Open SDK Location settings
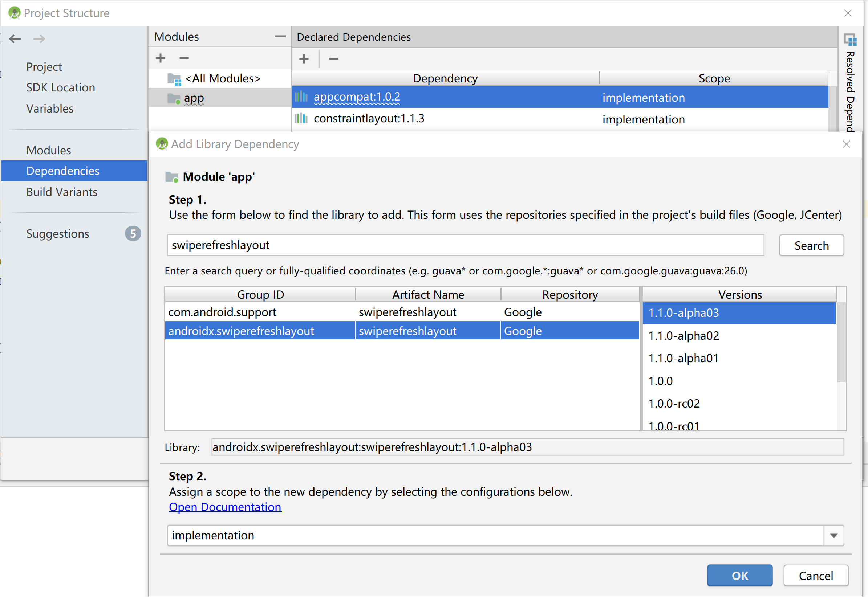Image resolution: width=868 pixels, height=597 pixels. [x=61, y=87]
